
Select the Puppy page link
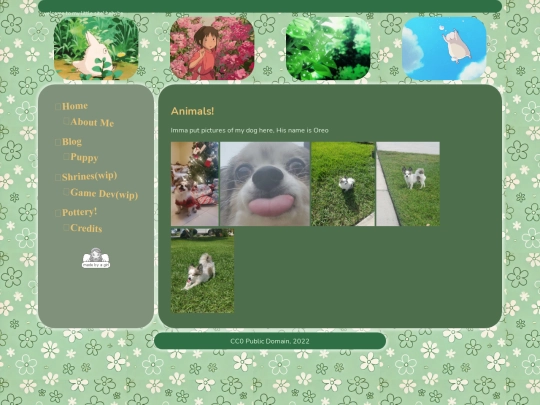[84, 157]
